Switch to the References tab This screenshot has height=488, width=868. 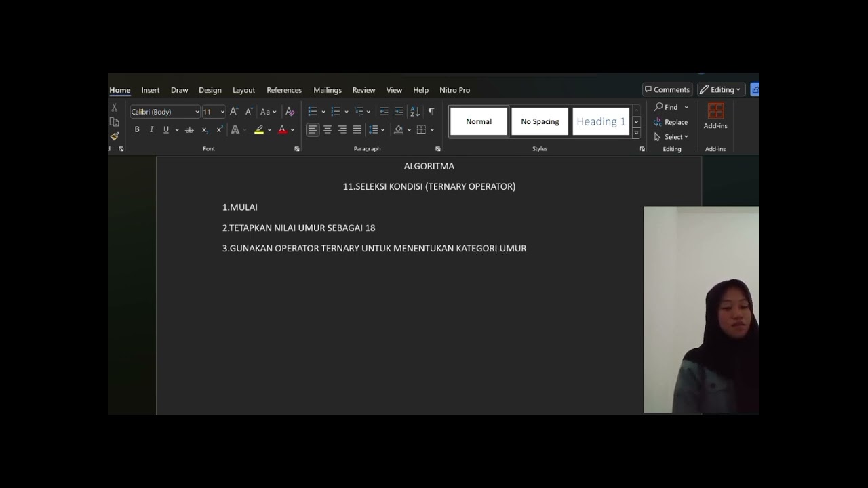point(284,90)
